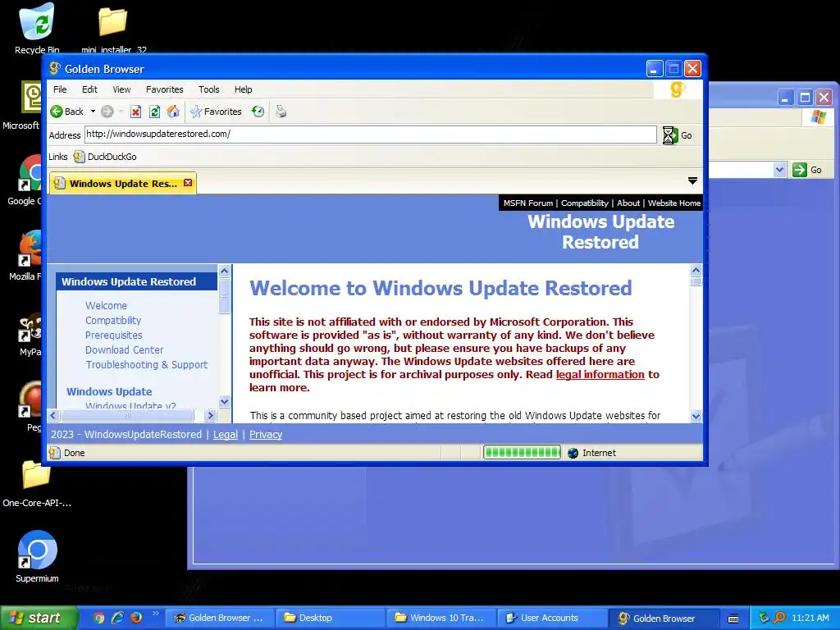Select Welcome in the sidebar

106,305
